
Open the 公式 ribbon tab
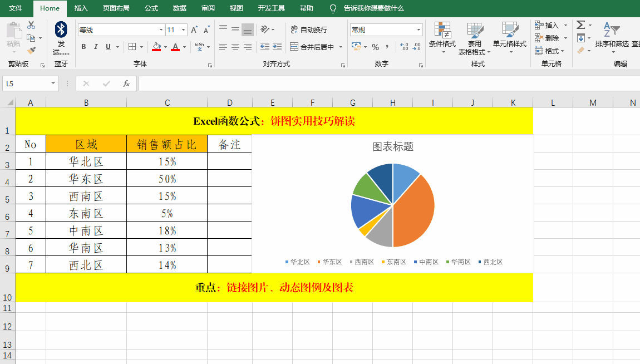(151, 8)
